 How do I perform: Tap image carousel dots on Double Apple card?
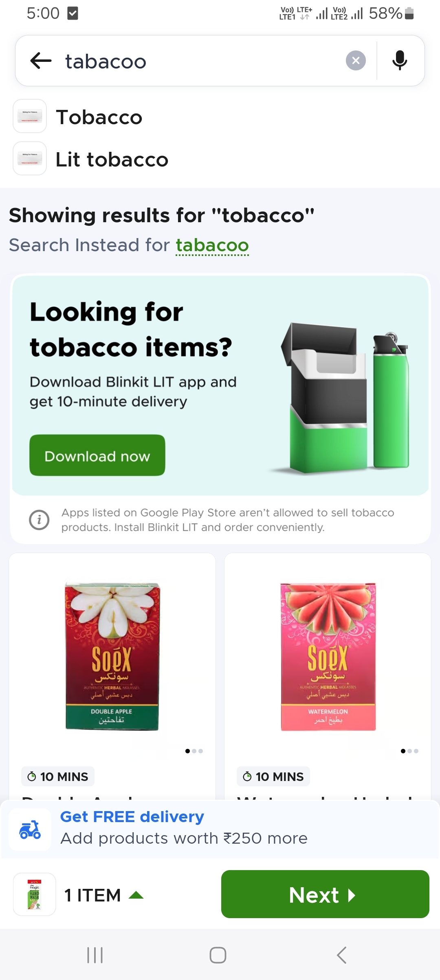tap(194, 751)
